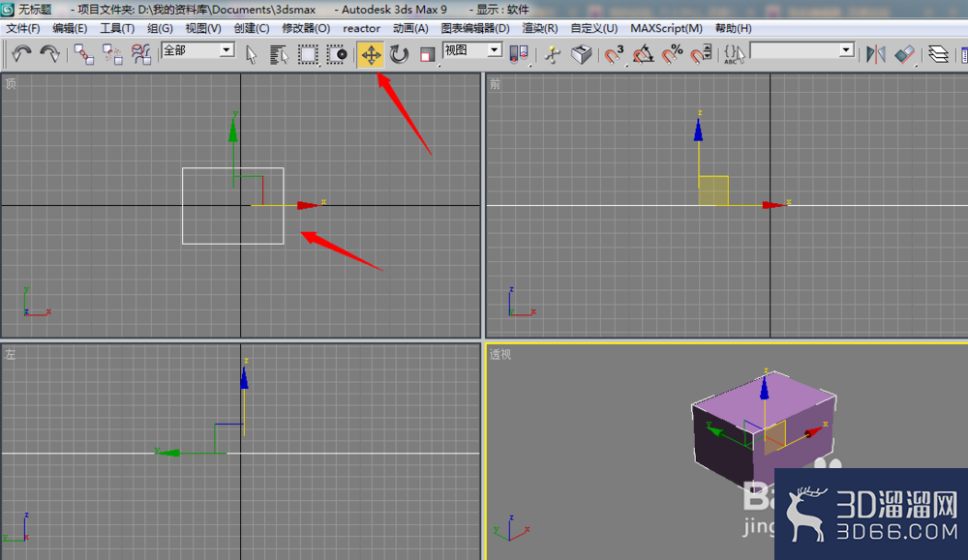This screenshot has width=968, height=560.
Task: Open the 帮助(H) menu
Action: pos(734,28)
